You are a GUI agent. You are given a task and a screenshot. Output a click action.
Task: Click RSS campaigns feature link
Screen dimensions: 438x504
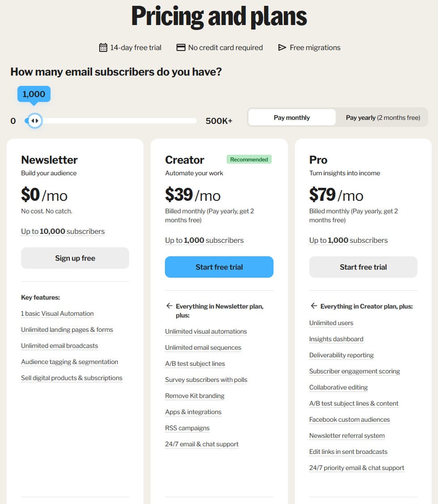(x=187, y=428)
